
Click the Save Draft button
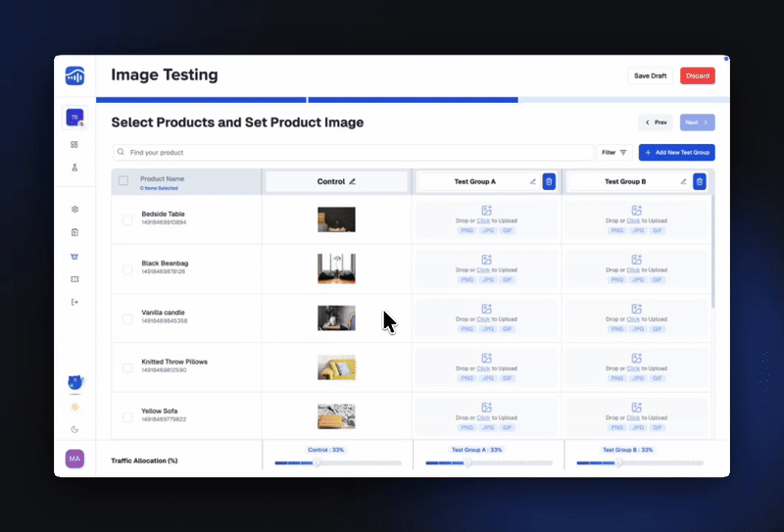tap(650, 75)
